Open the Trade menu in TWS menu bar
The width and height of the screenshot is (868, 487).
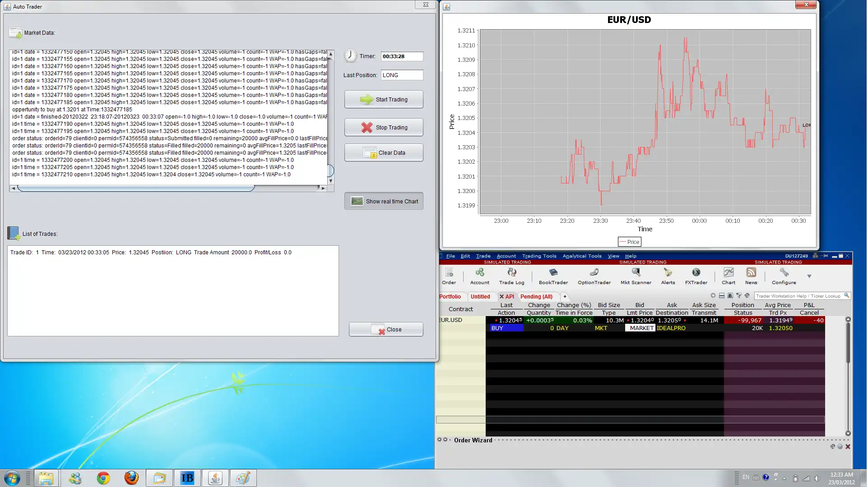pyautogui.click(x=483, y=256)
